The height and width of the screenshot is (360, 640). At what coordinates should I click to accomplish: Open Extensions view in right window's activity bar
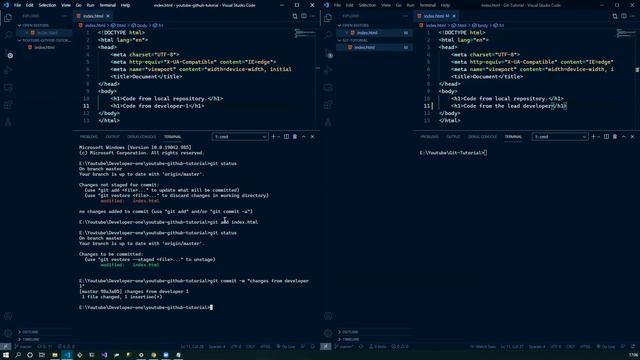coord(328,105)
